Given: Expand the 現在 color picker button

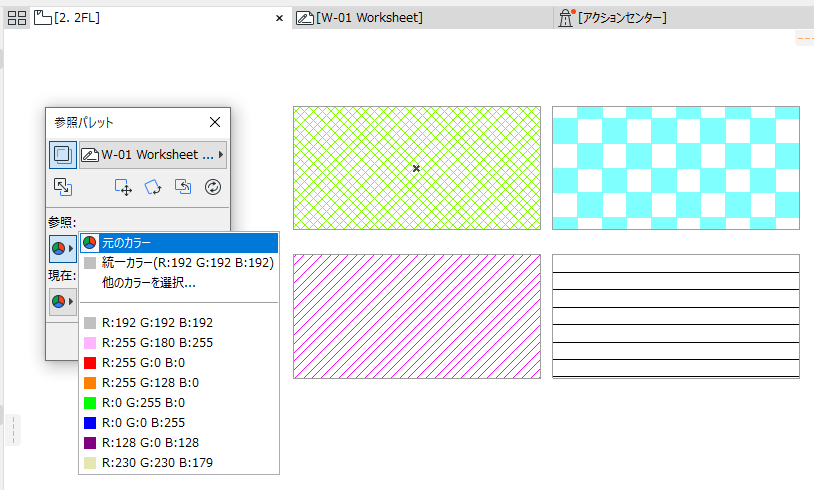Looking at the screenshot, I should (x=63, y=302).
